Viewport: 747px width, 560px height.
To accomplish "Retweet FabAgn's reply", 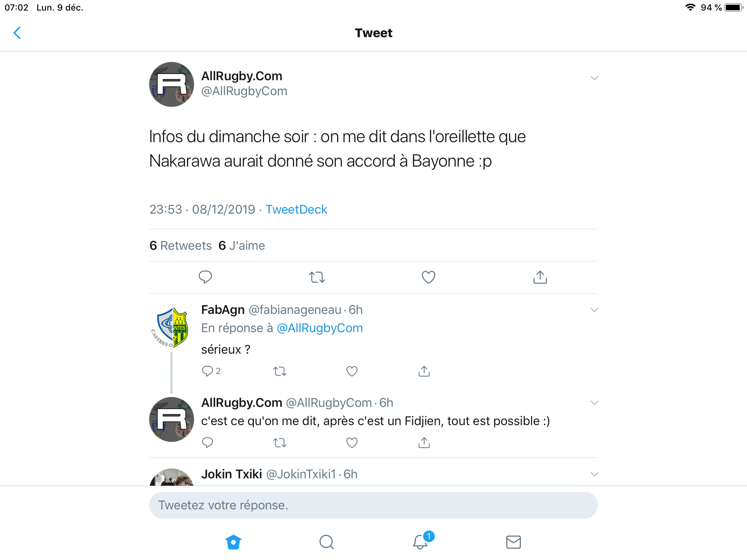I will coord(280,371).
